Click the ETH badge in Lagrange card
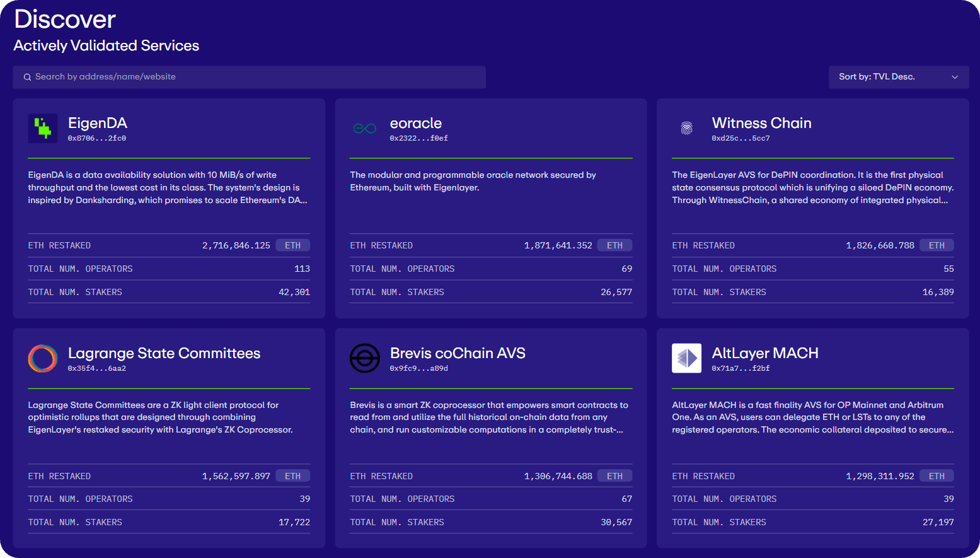 pos(293,476)
